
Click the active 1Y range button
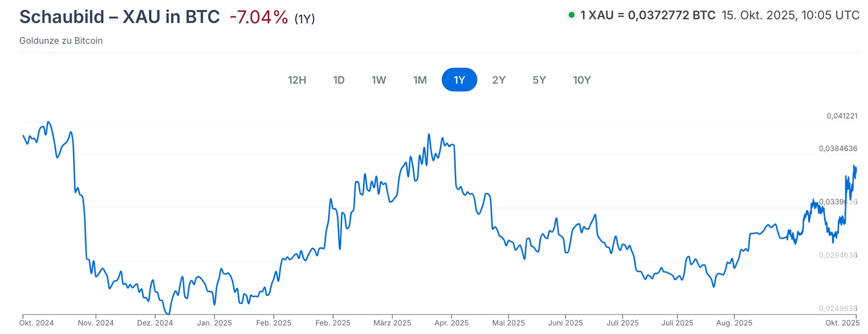click(x=459, y=80)
